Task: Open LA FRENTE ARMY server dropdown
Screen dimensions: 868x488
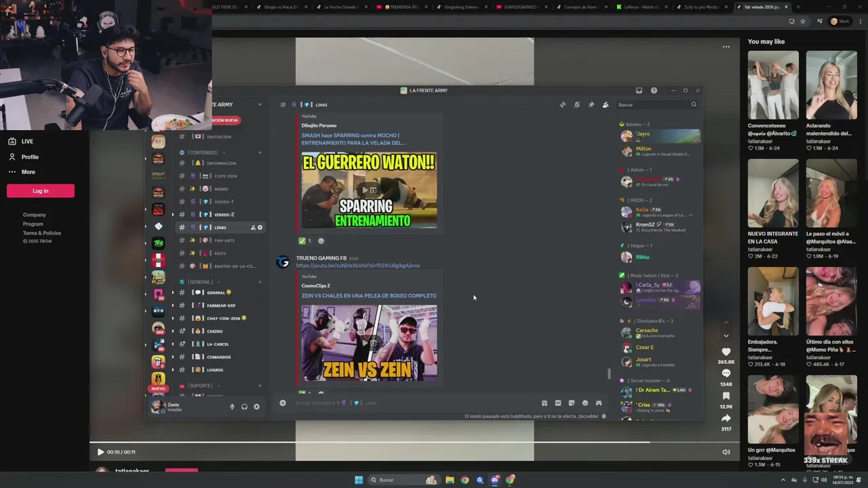Action: tap(260, 104)
